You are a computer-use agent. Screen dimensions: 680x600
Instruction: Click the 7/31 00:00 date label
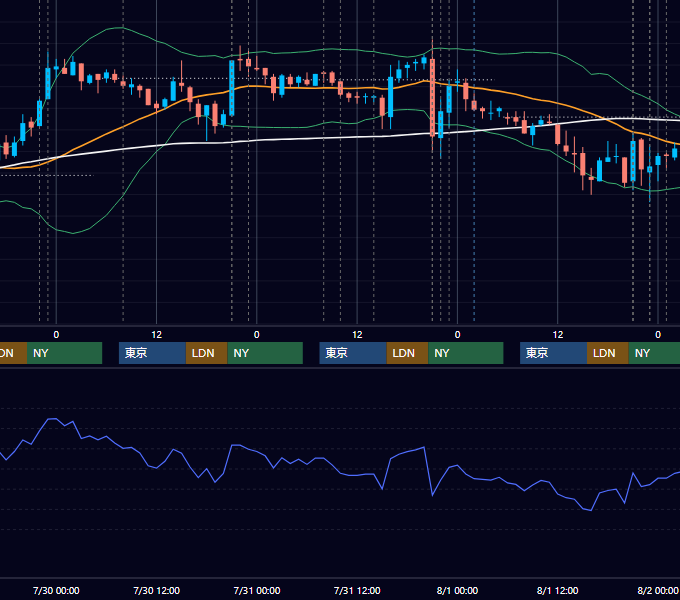[257, 590]
